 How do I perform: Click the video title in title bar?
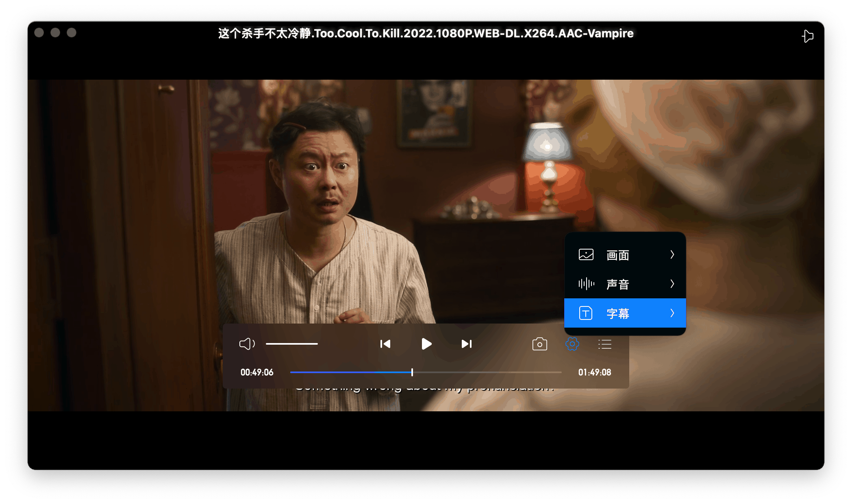pyautogui.click(x=426, y=33)
